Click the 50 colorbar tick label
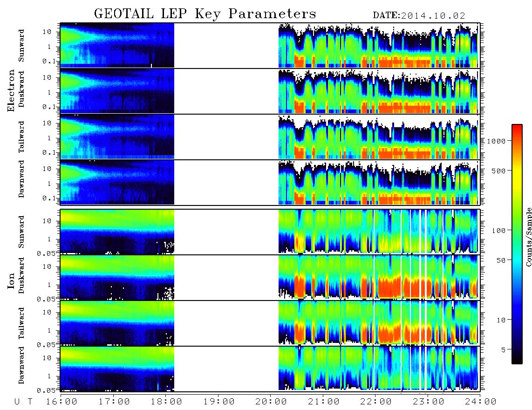Viewport: 532px width, 410px height. pyautogui.click(x=501, y=260)
